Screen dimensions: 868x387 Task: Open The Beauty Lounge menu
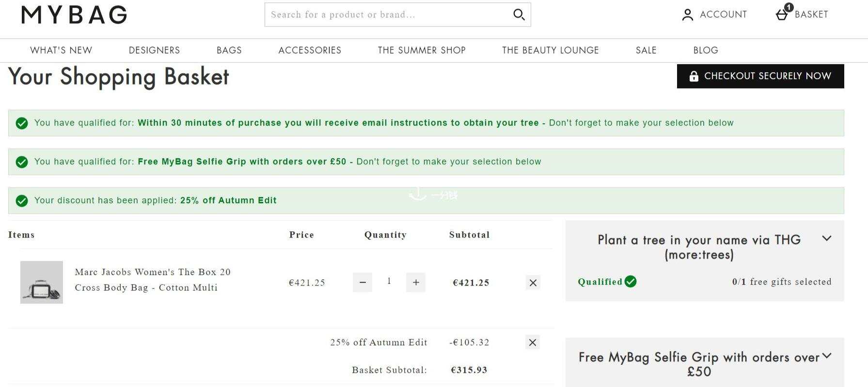tap(551, 50)
